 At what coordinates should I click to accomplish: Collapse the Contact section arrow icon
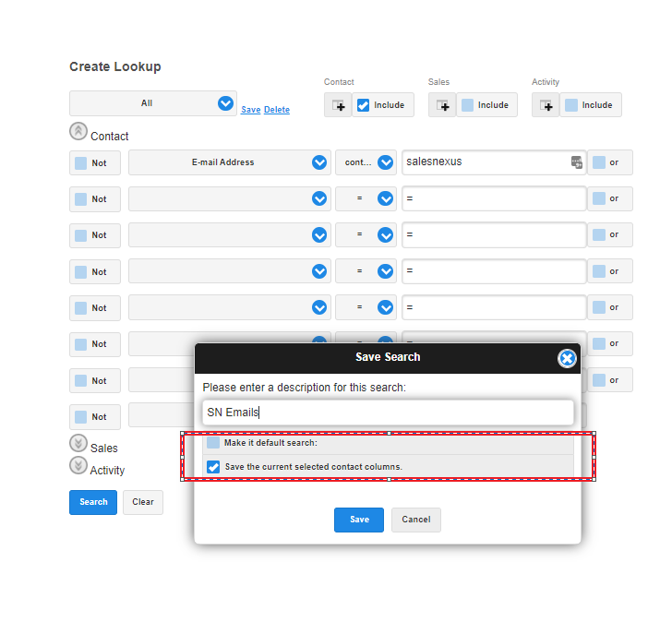(x=78, y=132)
